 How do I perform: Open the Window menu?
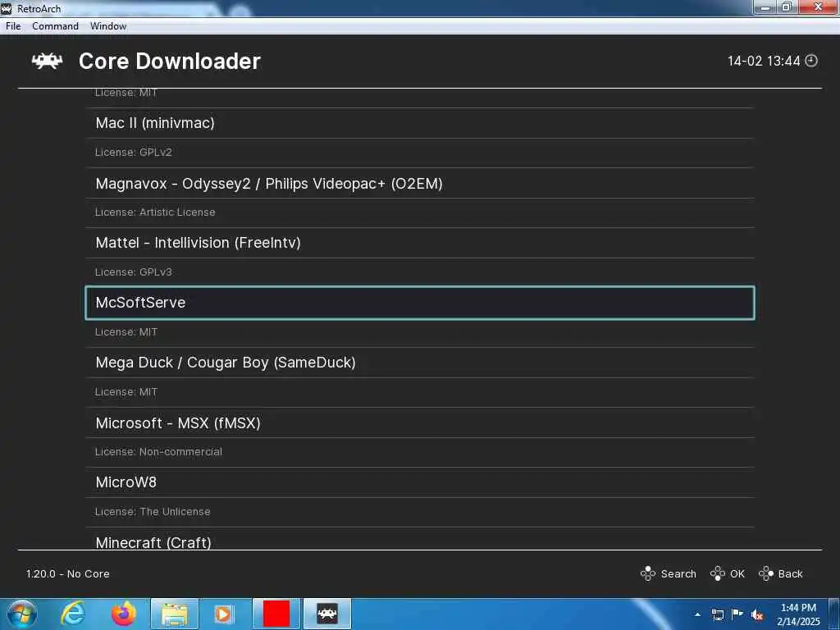coord(108,26)
